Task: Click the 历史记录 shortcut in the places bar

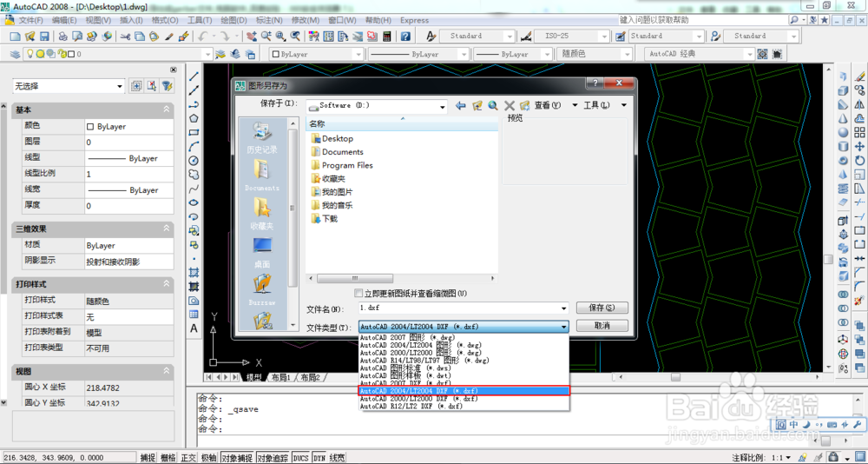Action: 262,138
